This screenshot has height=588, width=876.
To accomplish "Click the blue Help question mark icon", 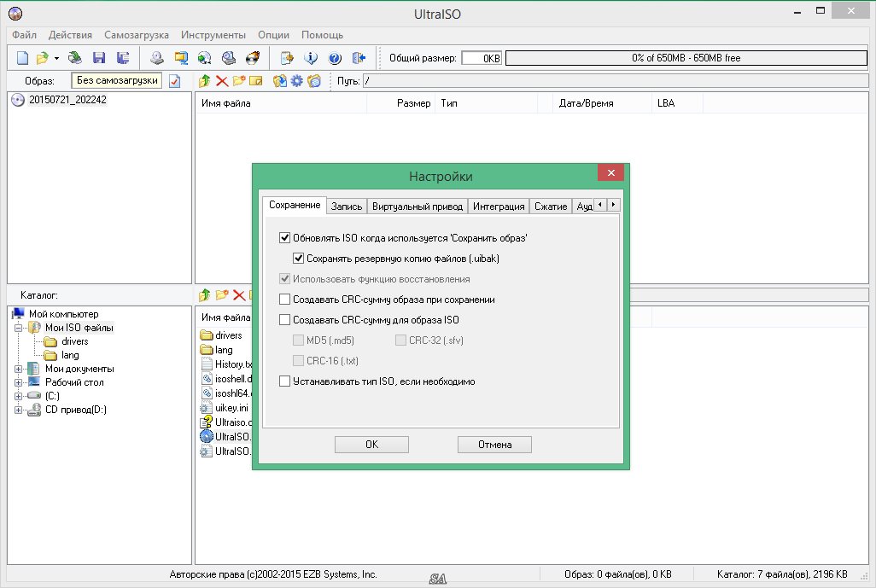I will [x=335, y=57].
